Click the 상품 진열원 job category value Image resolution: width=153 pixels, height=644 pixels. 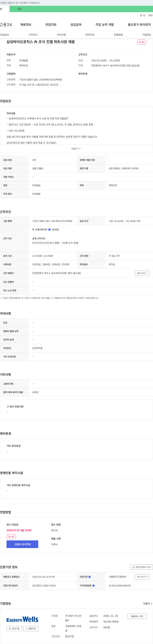pyautogui.click(x=38, y=169)
